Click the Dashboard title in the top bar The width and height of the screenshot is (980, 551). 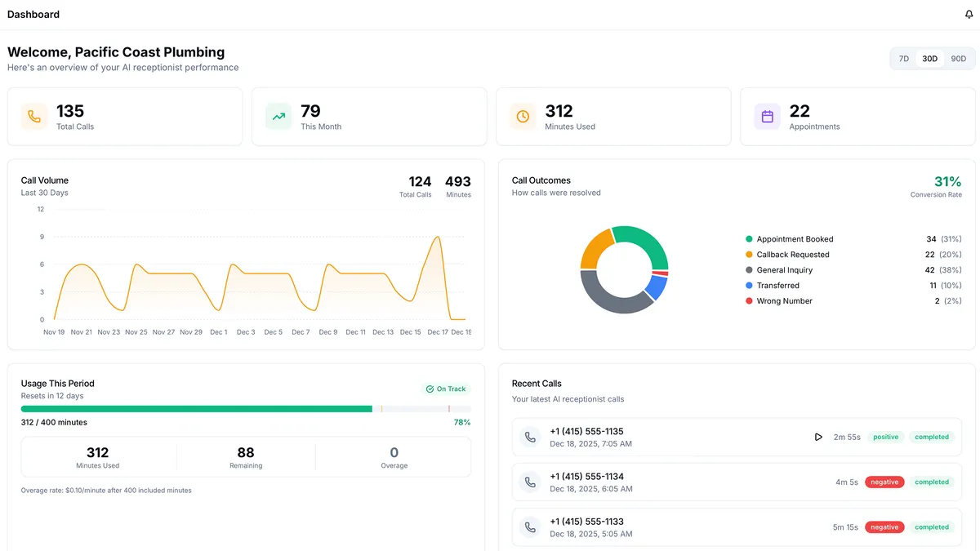pyautogui.click(x=33, y=14)
